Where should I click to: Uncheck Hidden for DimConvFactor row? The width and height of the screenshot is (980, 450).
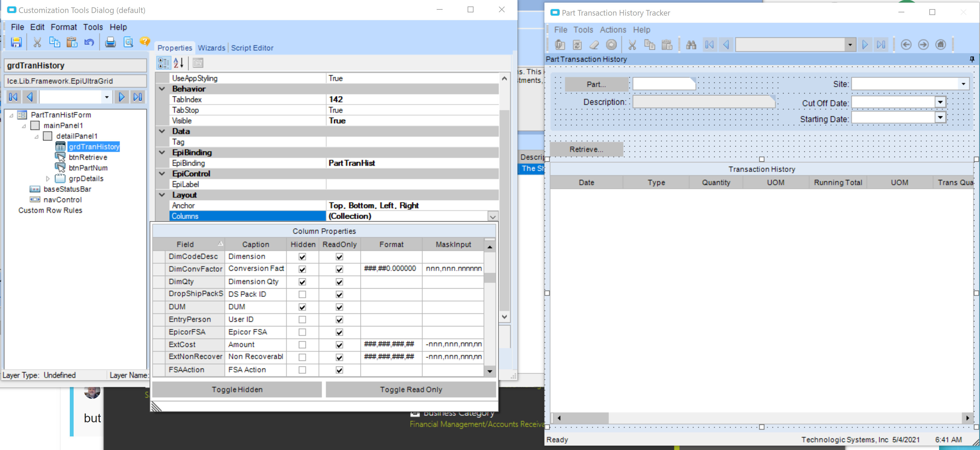[x=302, y=269]
